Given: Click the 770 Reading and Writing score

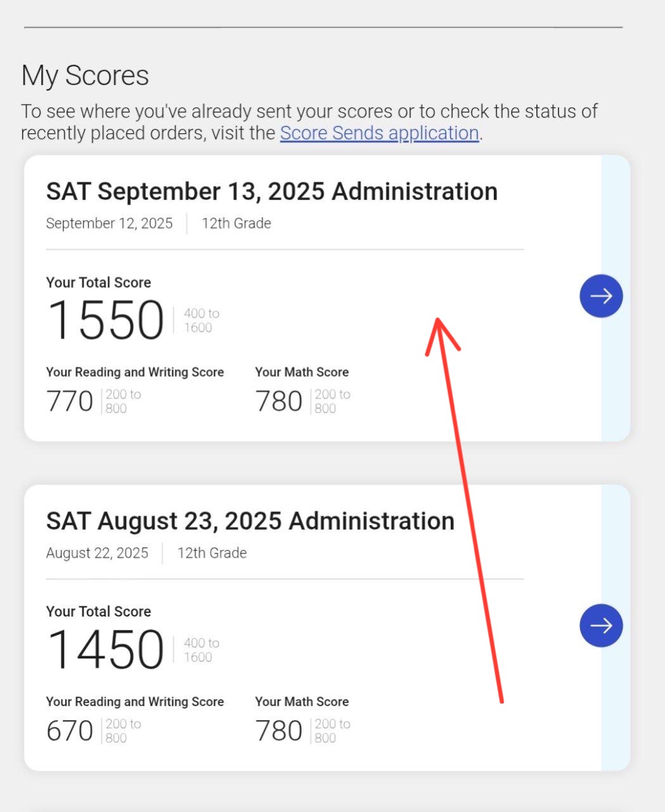Looking at the screenshot, I should point(70,402).
